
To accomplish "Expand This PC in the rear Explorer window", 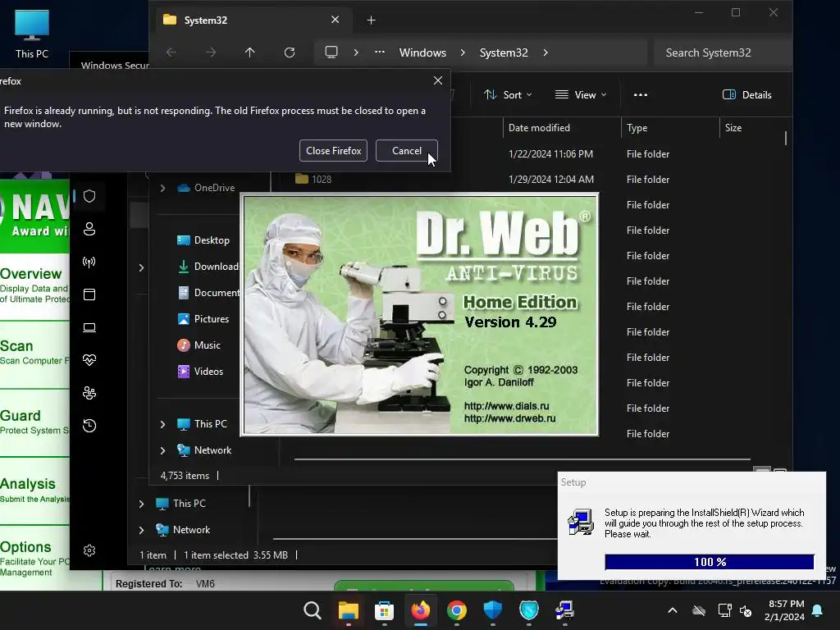I will [141, 503].
